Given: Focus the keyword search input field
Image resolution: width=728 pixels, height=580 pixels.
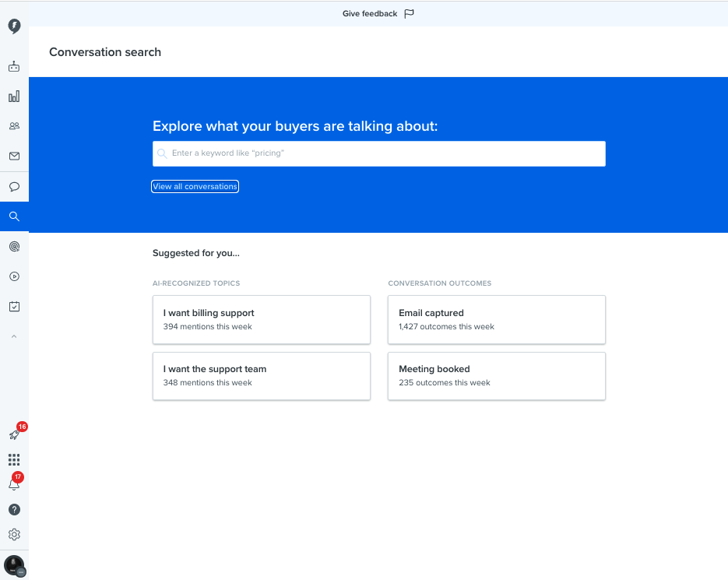Looking at the screenshot, I should point(379,153).
